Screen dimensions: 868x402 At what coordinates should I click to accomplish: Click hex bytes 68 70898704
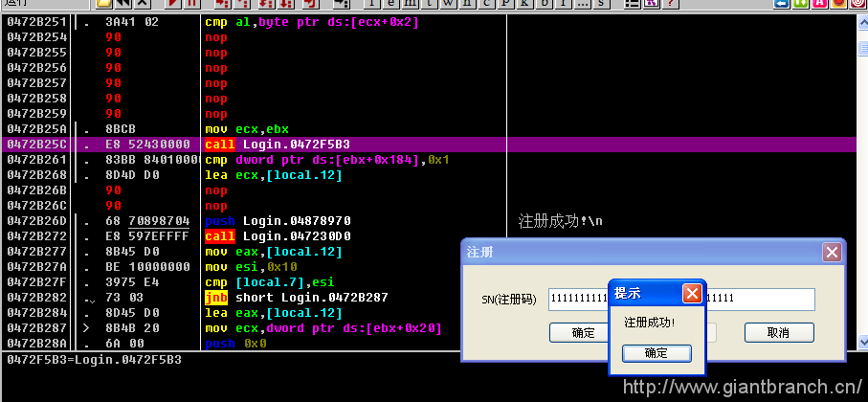click(x=147, y=221)
